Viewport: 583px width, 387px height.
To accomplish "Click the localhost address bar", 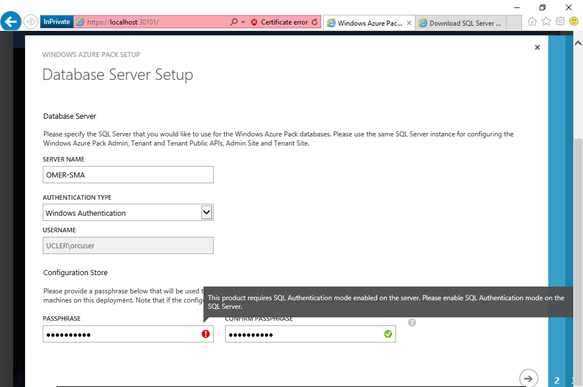I will coord(151,22).
